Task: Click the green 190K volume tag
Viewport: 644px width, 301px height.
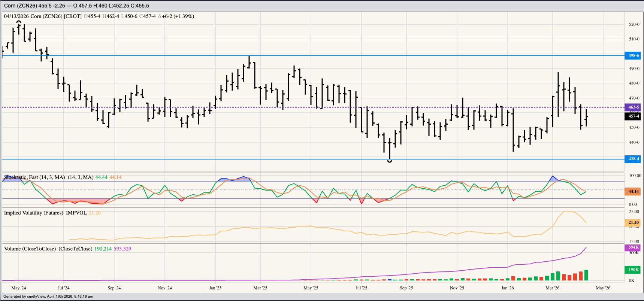Action: click(x=633, y=270)
